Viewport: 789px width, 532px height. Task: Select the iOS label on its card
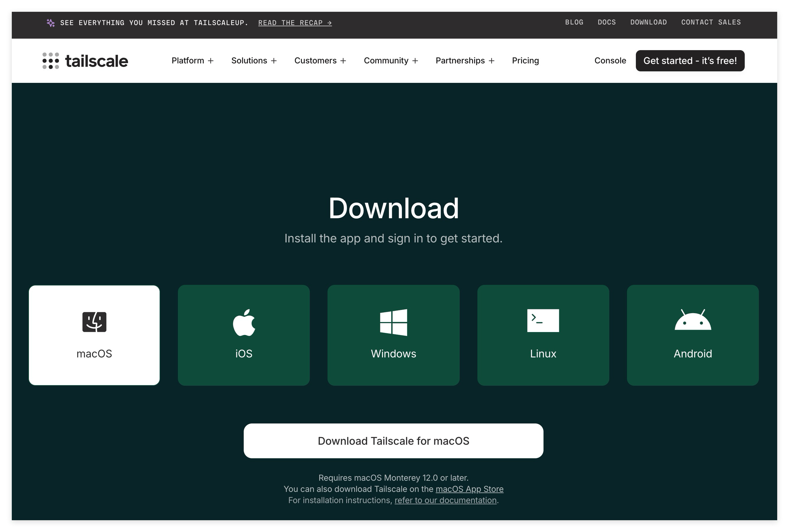click(x=244, y=354)
